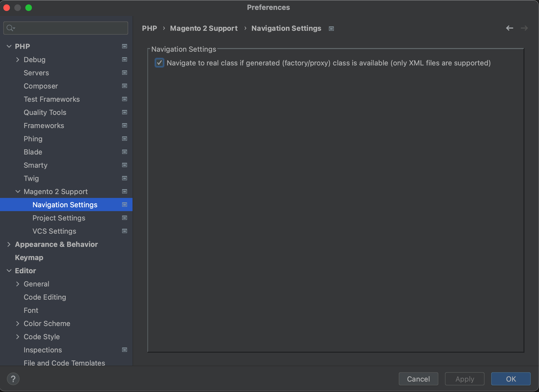The image size is (539, 392).
Task: Click the project-level icon beside Twig
Action: tap(125, 178)
